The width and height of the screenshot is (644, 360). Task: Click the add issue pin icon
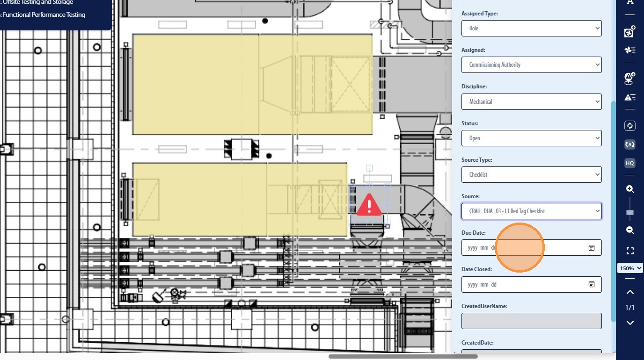pyautogui.click(x=630, y=78)
